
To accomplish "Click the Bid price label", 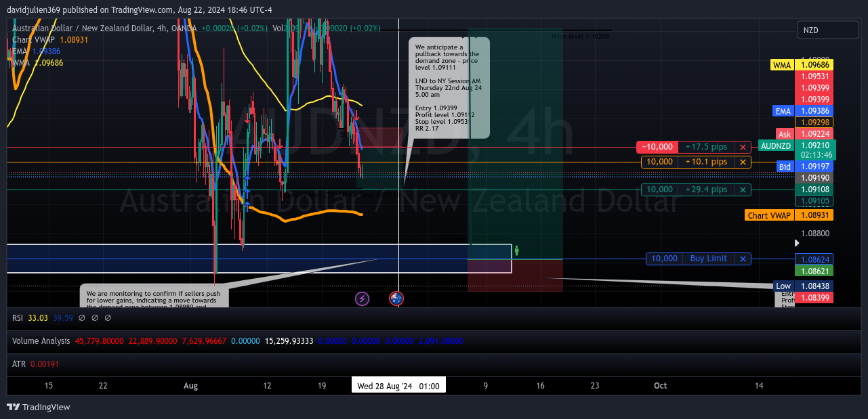I will (785, 167).
